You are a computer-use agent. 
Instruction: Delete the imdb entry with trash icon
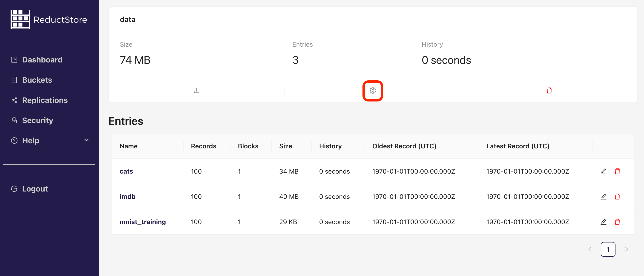tap(618, 197)
